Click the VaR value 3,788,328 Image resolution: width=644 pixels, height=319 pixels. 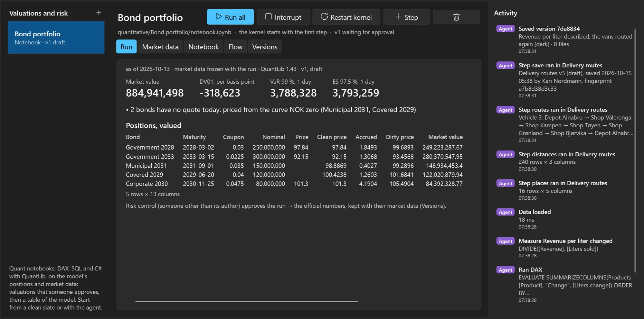(x=293, y=93)
